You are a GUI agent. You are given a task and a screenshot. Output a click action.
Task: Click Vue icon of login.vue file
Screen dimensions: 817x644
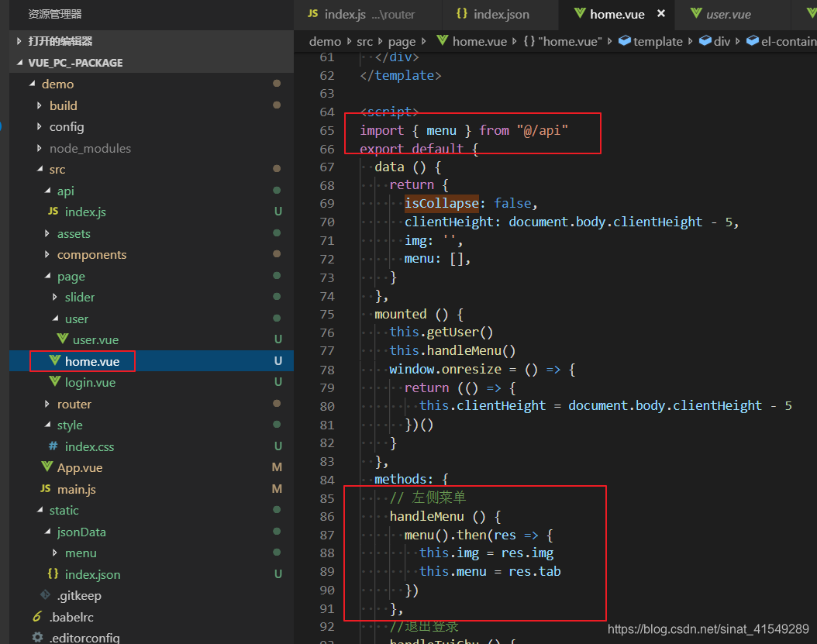(55, 382)
